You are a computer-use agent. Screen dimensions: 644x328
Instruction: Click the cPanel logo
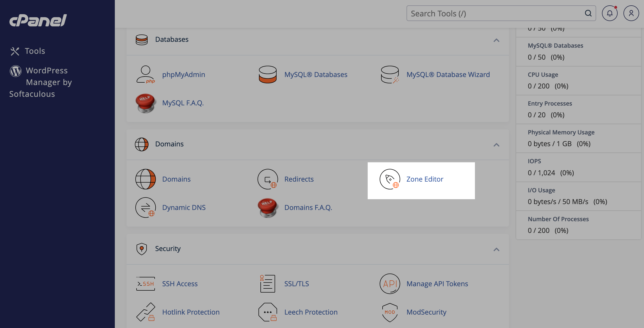38,20
